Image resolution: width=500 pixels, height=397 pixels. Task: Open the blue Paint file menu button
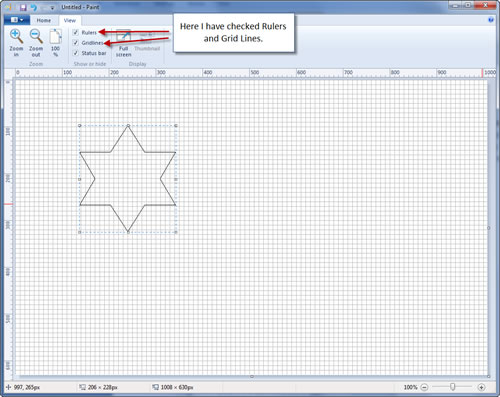click(x=17, y=20)
